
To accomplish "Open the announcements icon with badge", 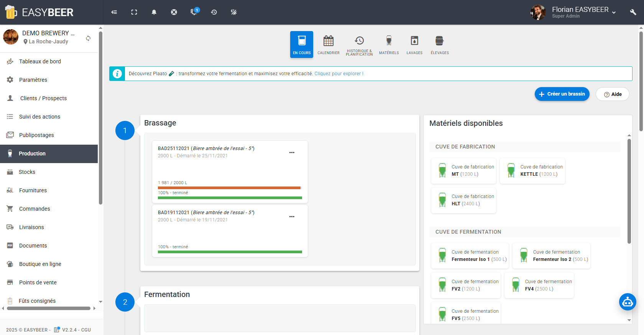I will click(194, 12).
